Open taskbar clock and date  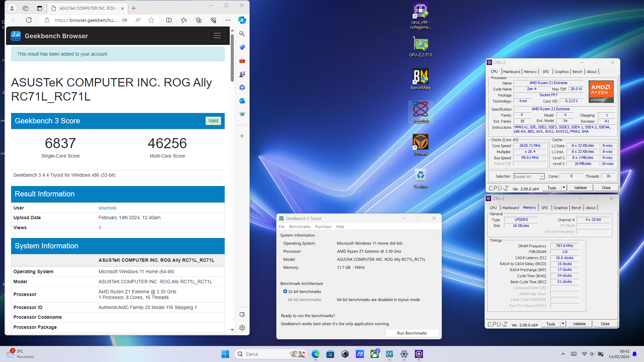619,354
